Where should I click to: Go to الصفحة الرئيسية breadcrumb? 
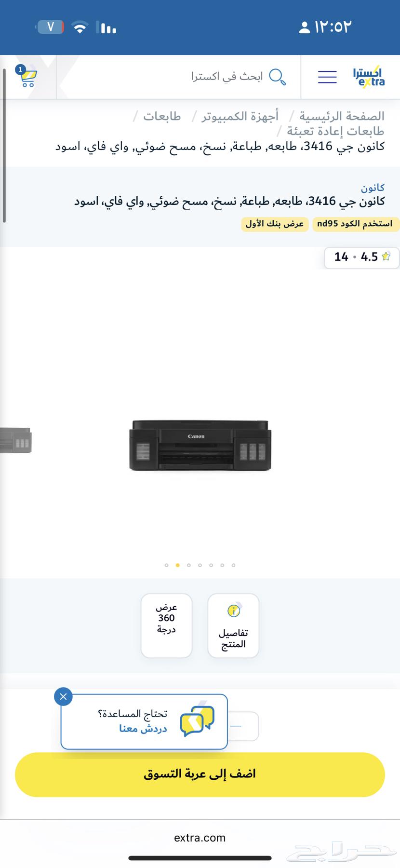click(342, 116)
